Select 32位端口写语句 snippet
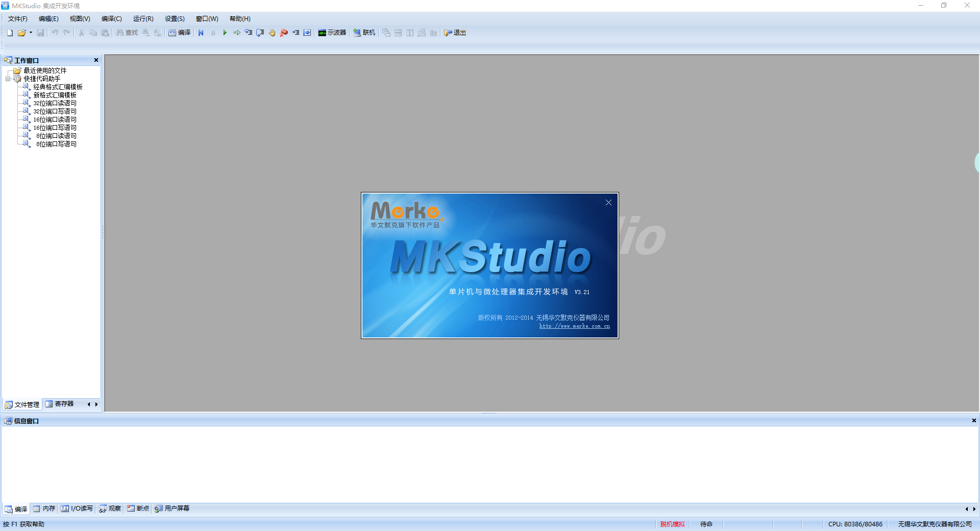980x531 pixels. [55, 111]
